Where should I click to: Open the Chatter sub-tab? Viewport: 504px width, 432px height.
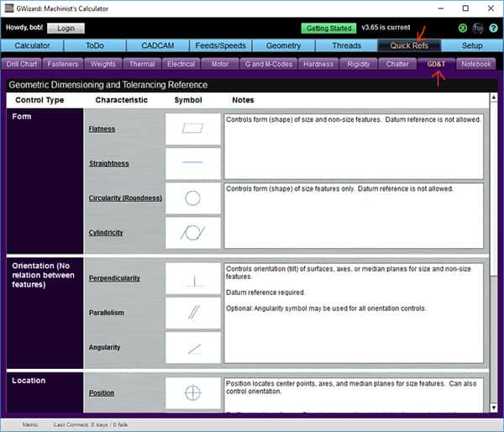pos(397,64)
